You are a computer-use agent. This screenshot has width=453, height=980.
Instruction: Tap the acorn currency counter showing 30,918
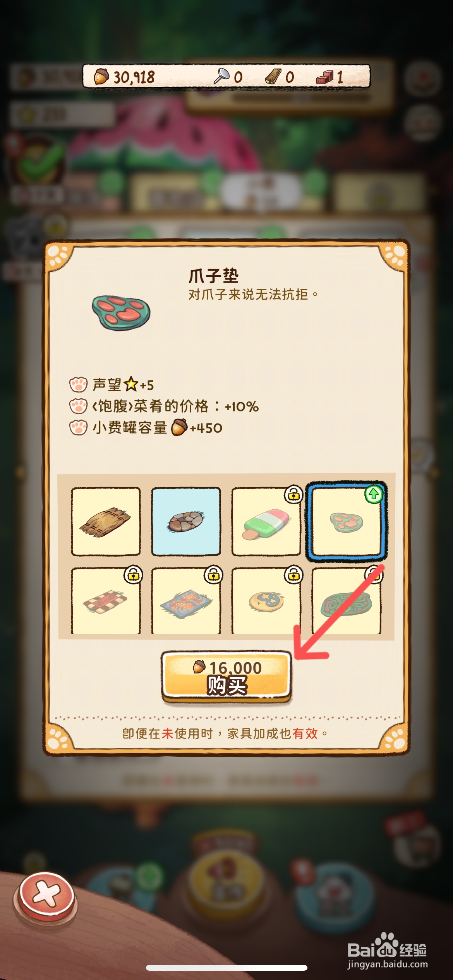[x=124, y=77]
